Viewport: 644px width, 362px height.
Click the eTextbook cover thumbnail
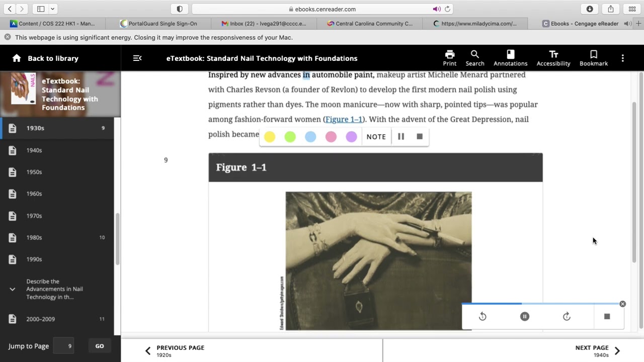tap(23, 88)
